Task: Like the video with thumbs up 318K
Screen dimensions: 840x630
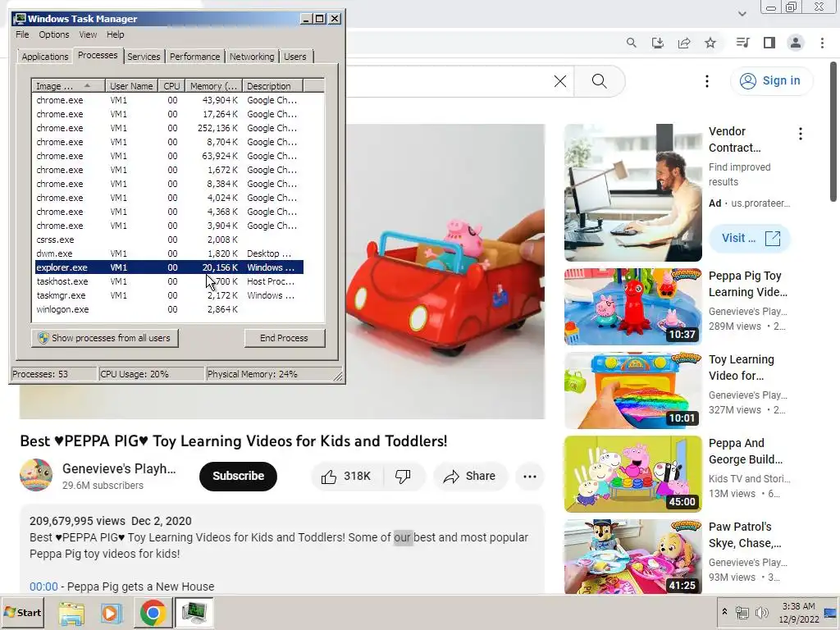Action: [346, 477]
